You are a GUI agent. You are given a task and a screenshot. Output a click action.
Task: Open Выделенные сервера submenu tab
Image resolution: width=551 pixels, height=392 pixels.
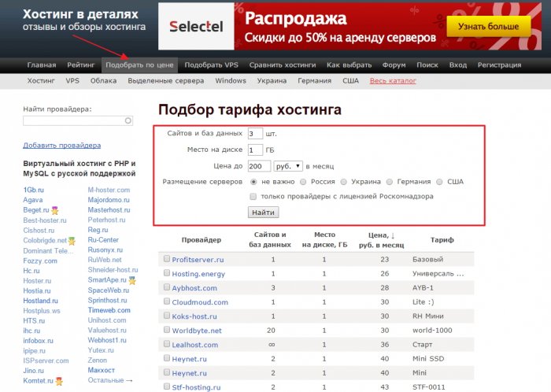[166, 81]
